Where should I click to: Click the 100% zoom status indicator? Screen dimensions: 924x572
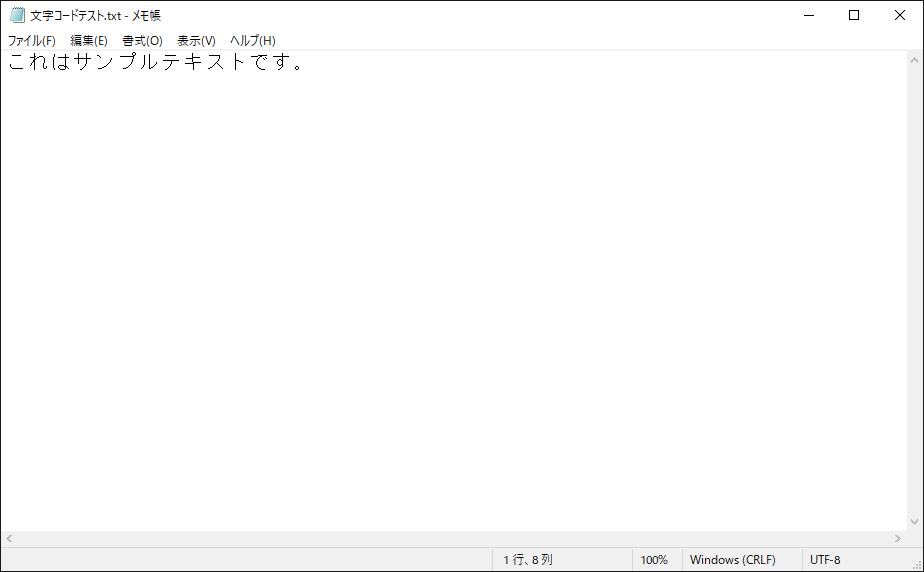pos(654,560)
